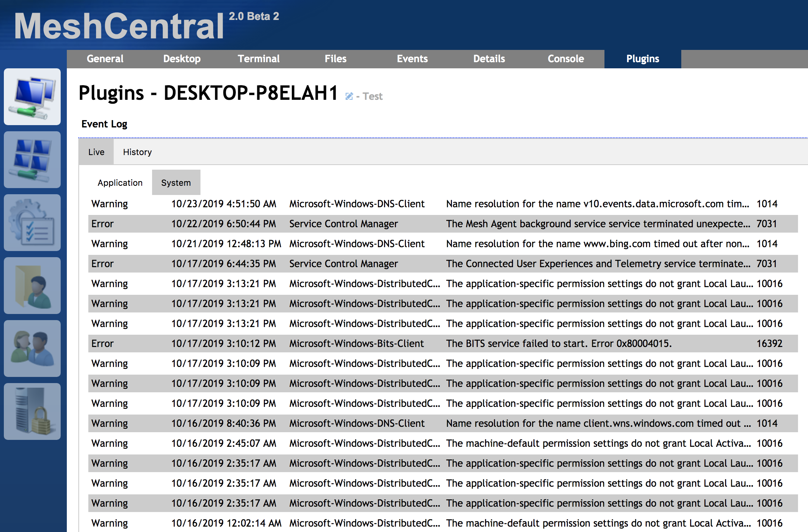This screenshot has width=808, height=532.
Task: Select the client.wns.windows.com name resolution warning
Action: click(443, 423)
